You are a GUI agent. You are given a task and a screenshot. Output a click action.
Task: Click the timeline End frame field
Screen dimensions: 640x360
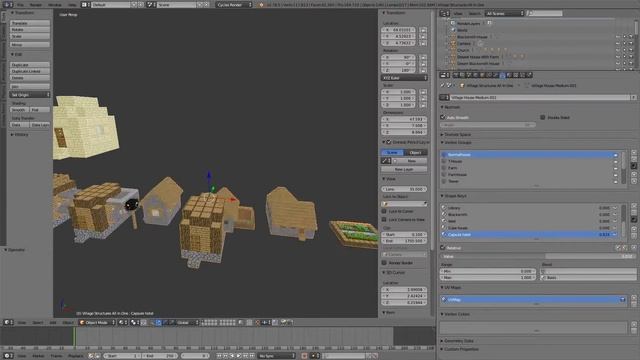tap(160, 356)
